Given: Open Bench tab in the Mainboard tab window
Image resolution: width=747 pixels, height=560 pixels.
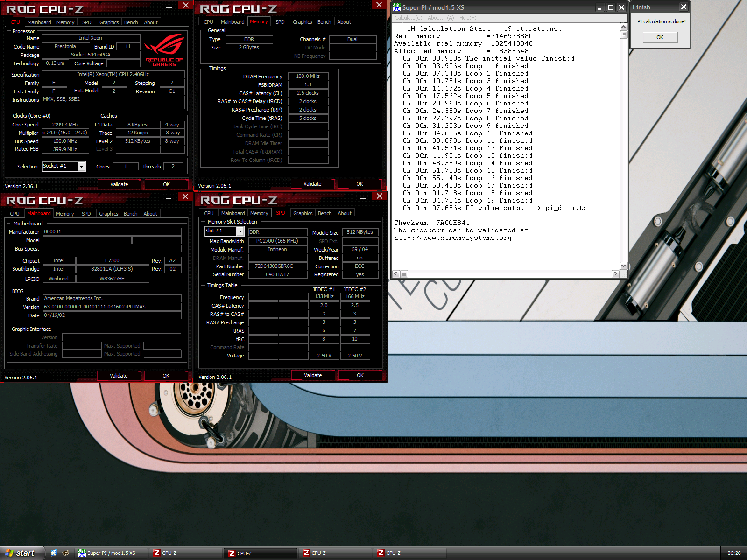Looking at the screenshot, I should point(130,214).
